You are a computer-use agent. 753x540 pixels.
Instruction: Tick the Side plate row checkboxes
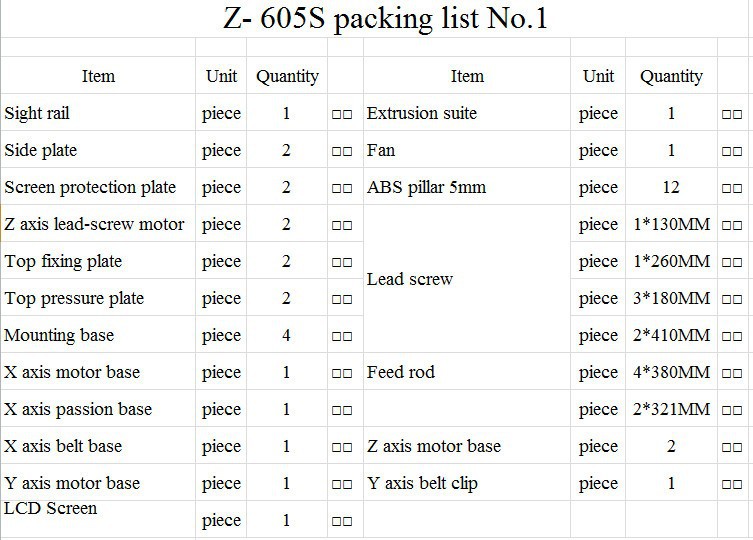[x=342, y=151]
